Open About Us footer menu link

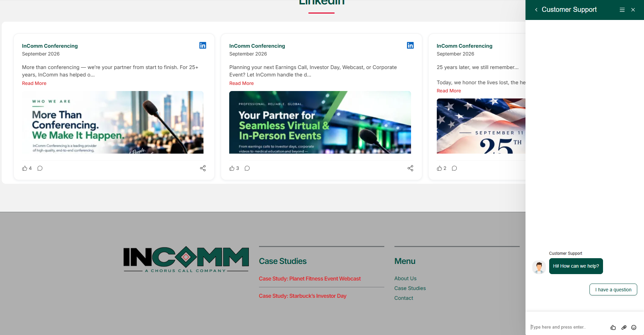pyautogui.click(x=405, y=278)
